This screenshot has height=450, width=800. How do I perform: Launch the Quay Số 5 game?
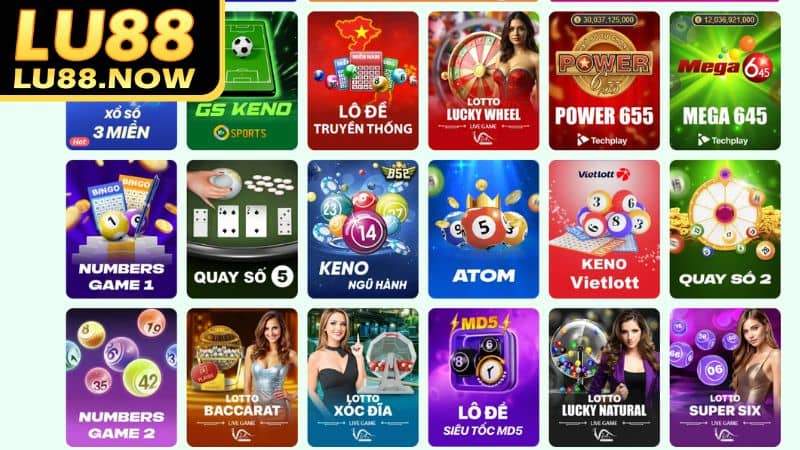(242, 229)
